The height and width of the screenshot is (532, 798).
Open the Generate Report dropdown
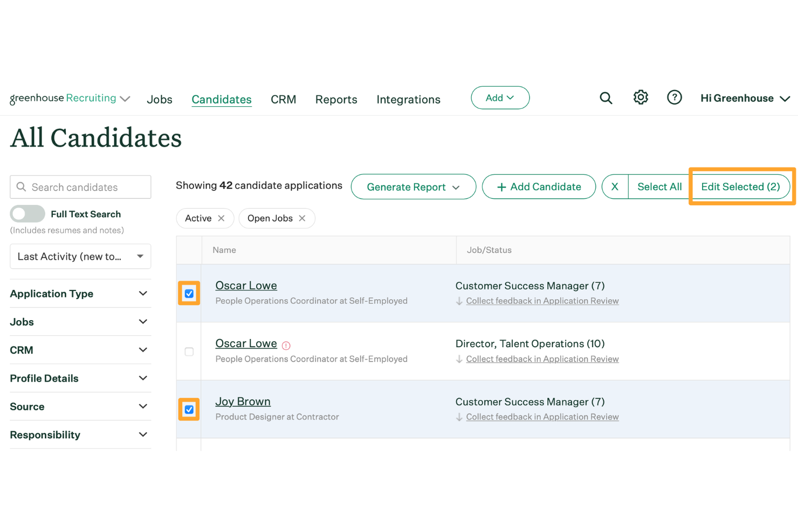pos(413,186)
